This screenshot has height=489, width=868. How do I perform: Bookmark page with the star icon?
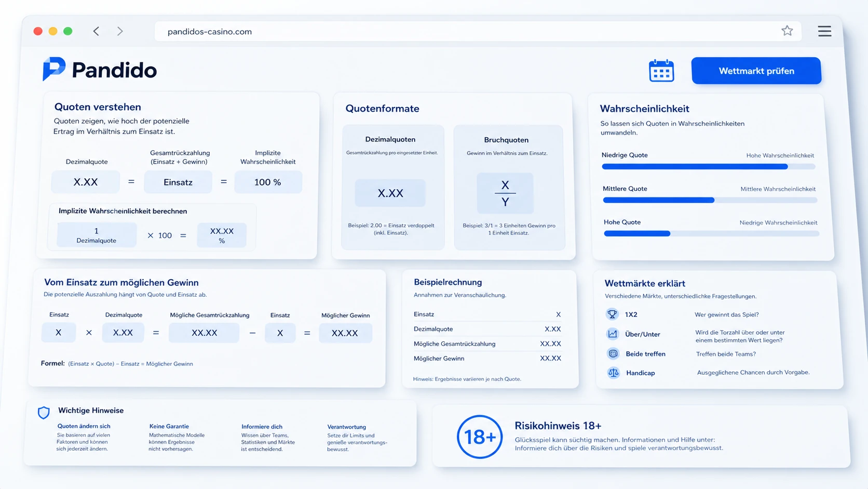(787, 31)
